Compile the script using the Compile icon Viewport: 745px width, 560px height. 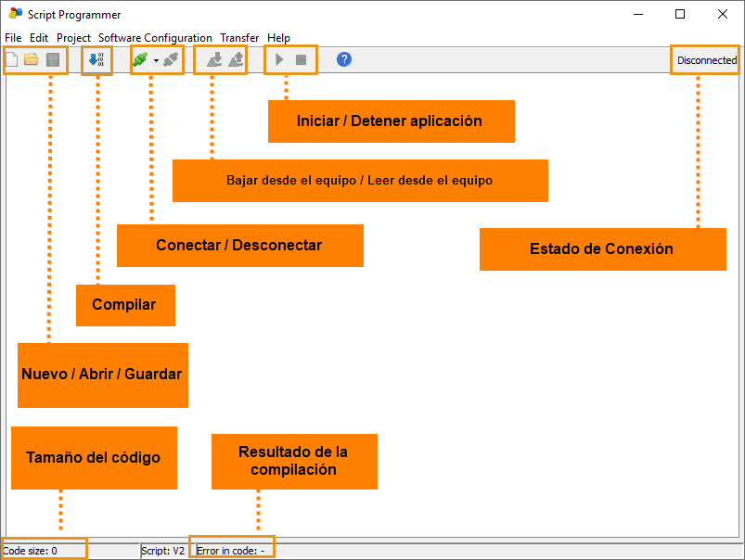(x=96, y=60)
